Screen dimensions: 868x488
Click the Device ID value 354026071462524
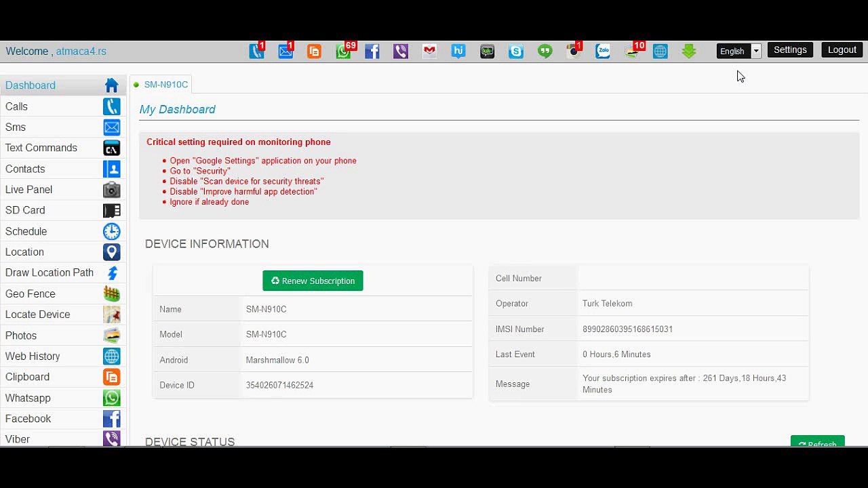(x=279, y=385)
